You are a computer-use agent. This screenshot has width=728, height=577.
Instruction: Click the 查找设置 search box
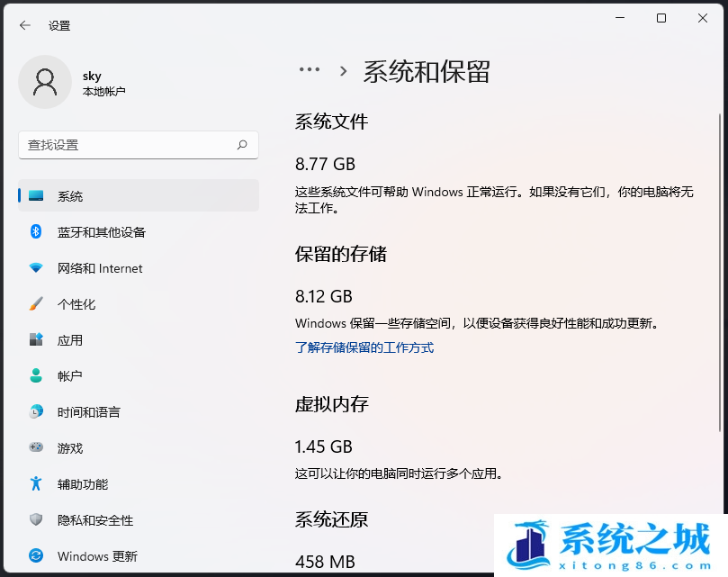pos(126,145)
